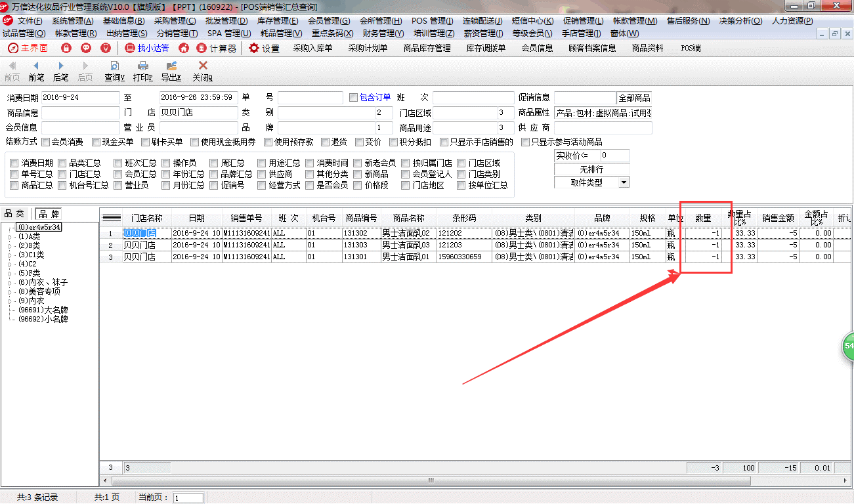
Task: Toggle 会员消费 payment filter
Action: (45, 142)
